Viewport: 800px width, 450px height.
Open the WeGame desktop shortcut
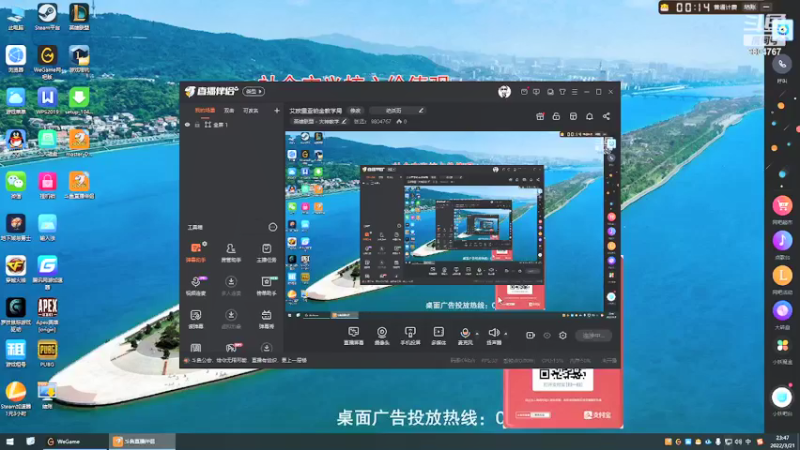pyautogui.click(x=47, y=62)
